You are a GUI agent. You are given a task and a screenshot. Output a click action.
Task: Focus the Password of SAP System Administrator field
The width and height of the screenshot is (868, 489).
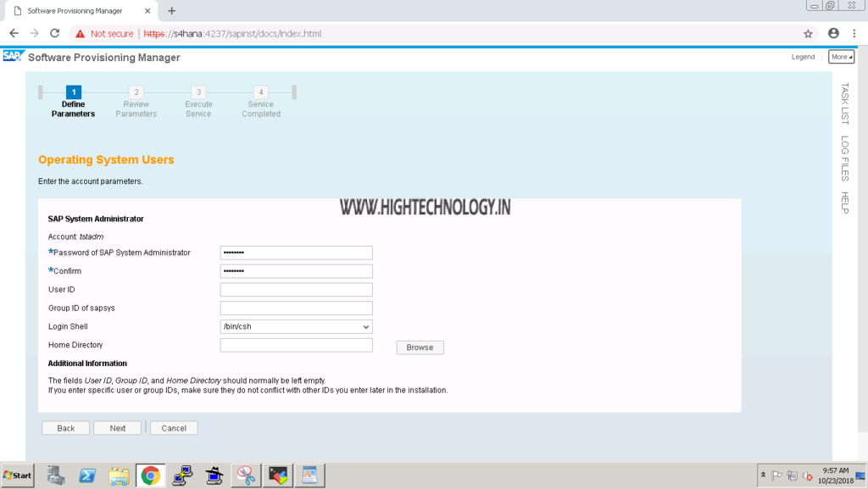(296, 253)
